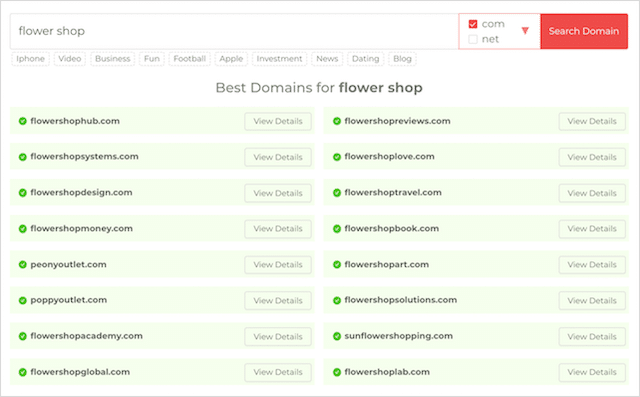The image size is (640, 397).
Task: Click the flowershopacademy.com domain name
Action: click(87, 336)
